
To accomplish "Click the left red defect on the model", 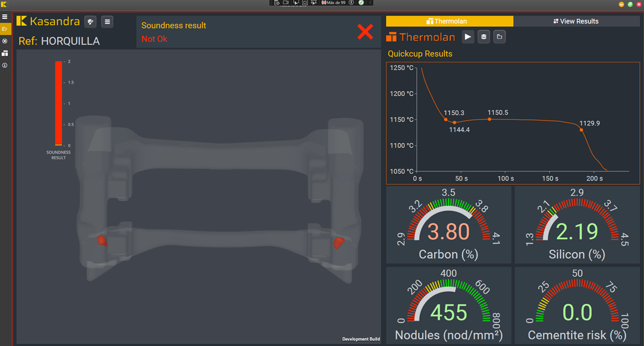I will 103,241.
